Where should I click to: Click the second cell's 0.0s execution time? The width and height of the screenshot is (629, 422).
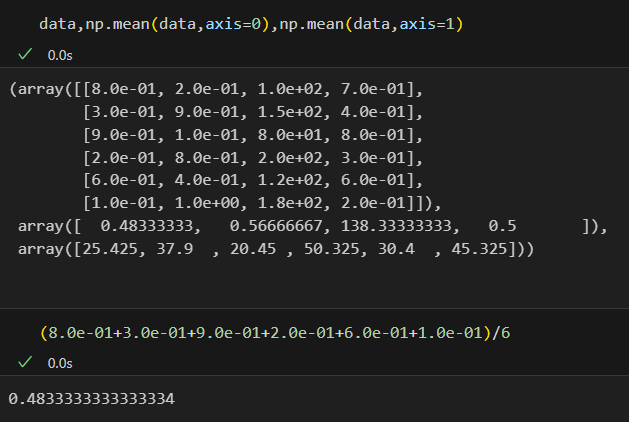(60, 363)
